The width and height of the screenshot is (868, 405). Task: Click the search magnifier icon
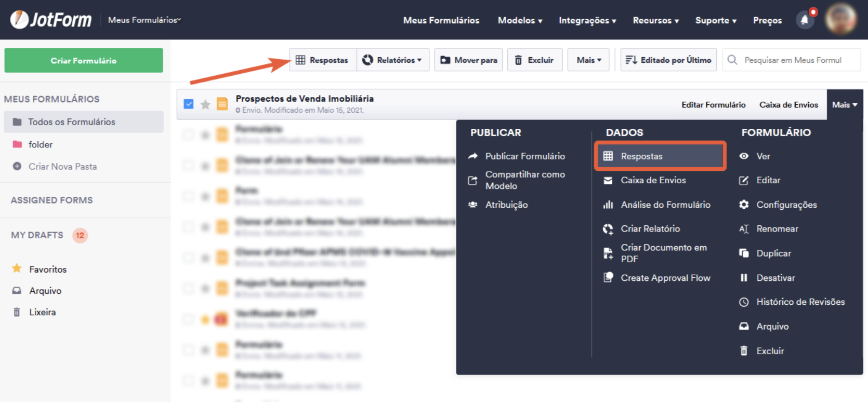pos(732,60)
